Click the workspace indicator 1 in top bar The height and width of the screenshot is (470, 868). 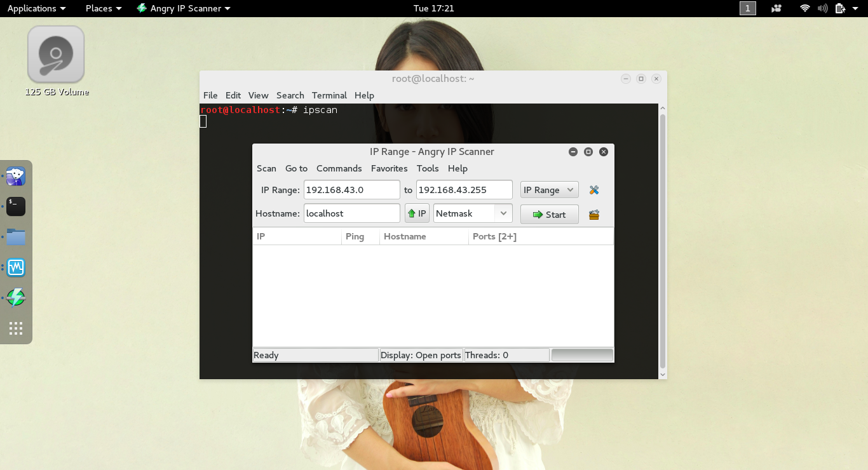(x=748, y=8)
